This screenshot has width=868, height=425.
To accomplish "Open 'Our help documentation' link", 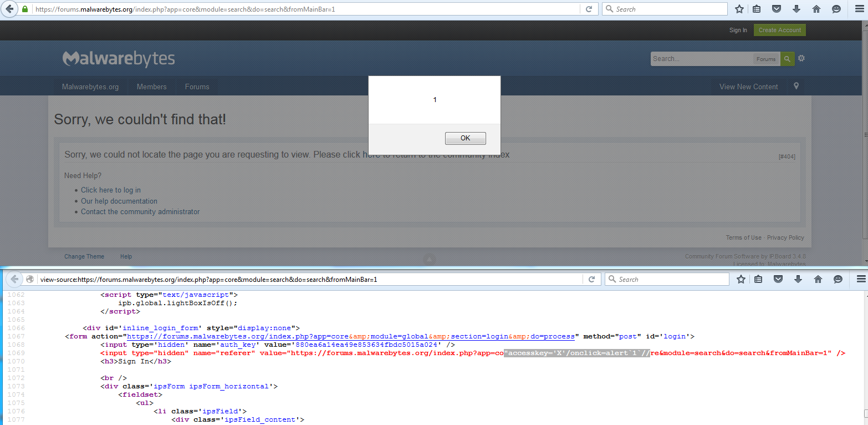I will pos(119,201).
